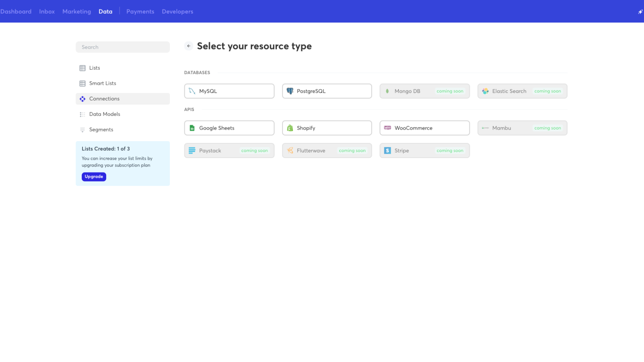Click the Mongo DB coming soon card

point(424,91)
